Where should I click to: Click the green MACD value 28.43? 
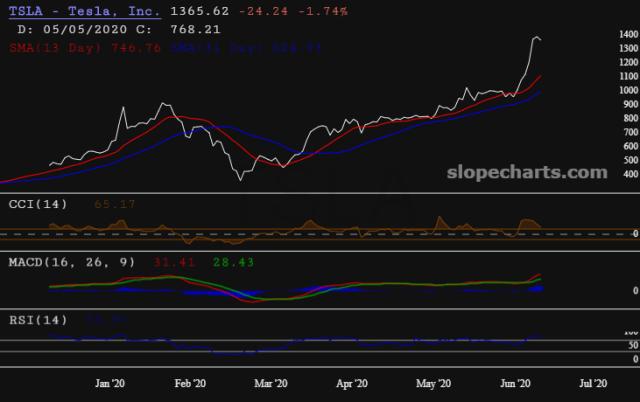pyautogui.click(x=233, y=262)
